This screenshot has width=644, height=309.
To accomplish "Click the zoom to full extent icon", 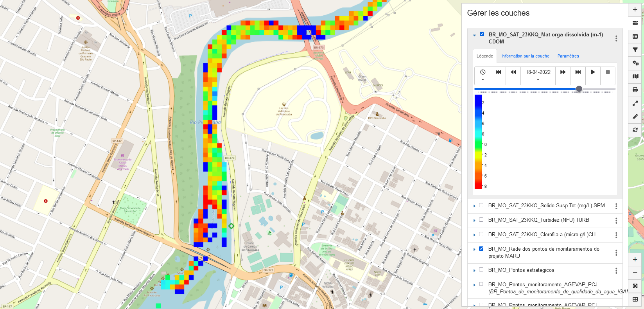I will tap(635, 286).
